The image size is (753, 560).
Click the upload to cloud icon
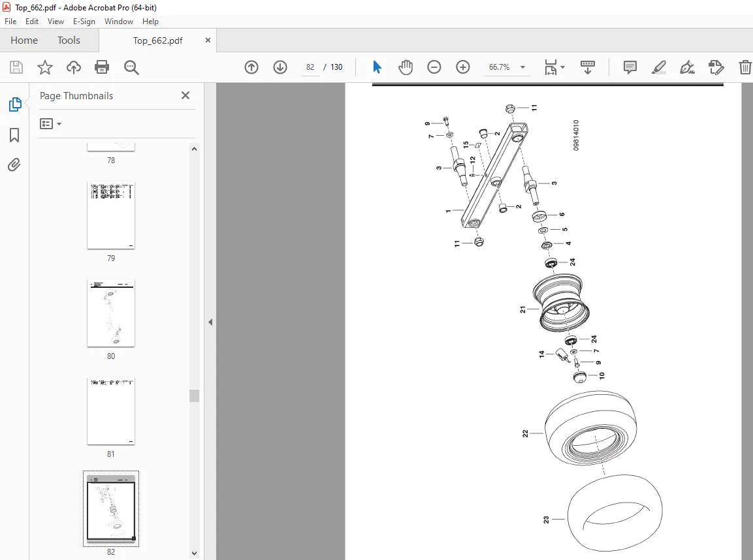[74, 67]
